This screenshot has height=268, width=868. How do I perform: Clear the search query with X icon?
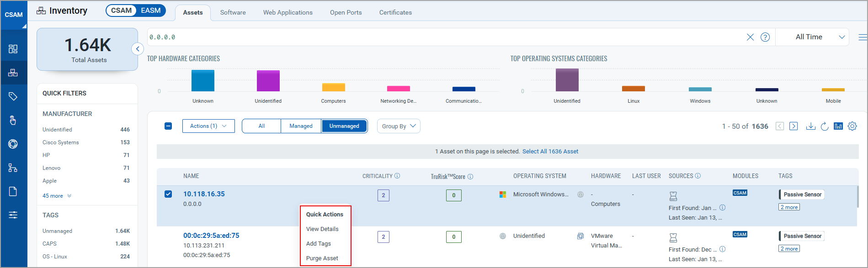coord(750,37)
